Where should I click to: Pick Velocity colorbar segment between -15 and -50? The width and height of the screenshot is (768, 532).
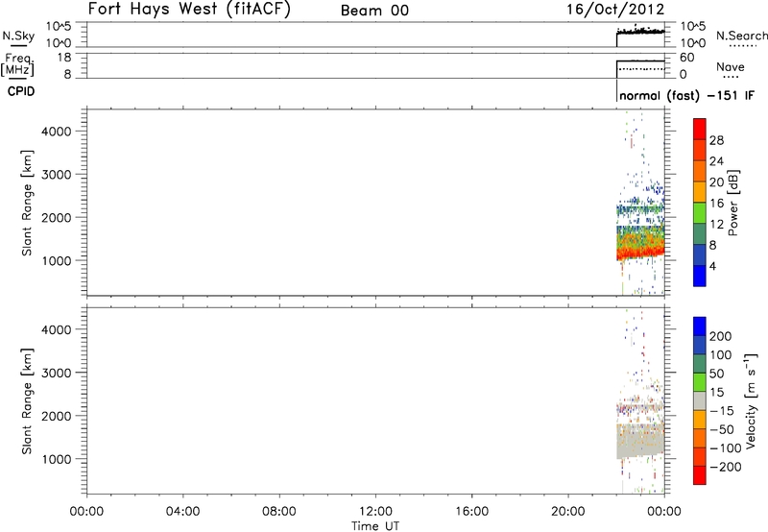[700, 420]
